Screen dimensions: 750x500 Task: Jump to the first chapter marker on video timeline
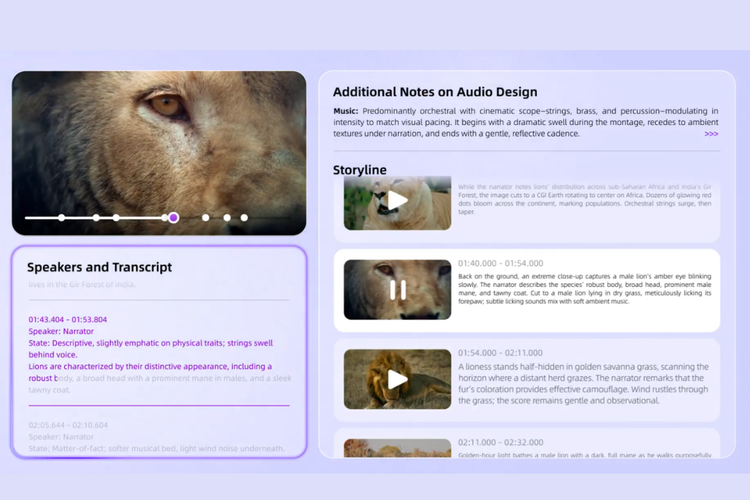[x=62, y=218]
